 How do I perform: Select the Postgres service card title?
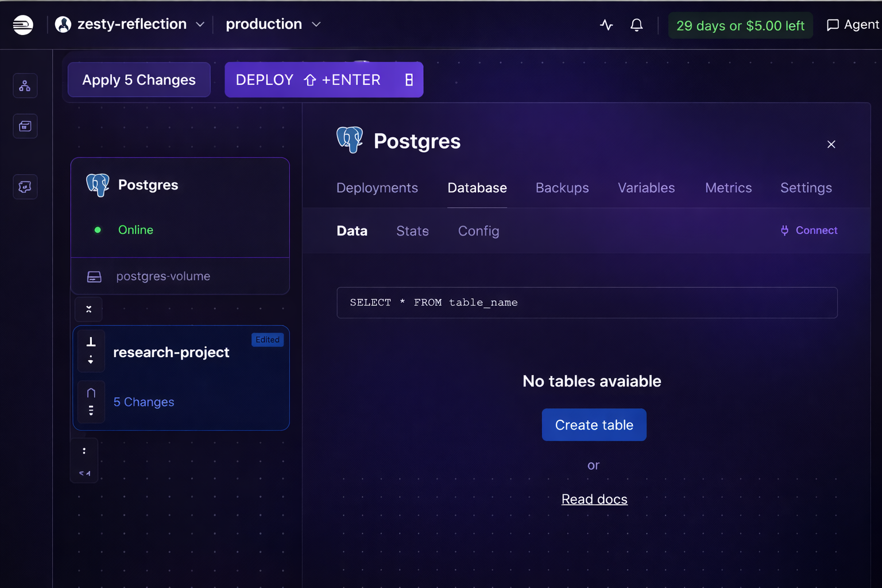pos(148,185)
